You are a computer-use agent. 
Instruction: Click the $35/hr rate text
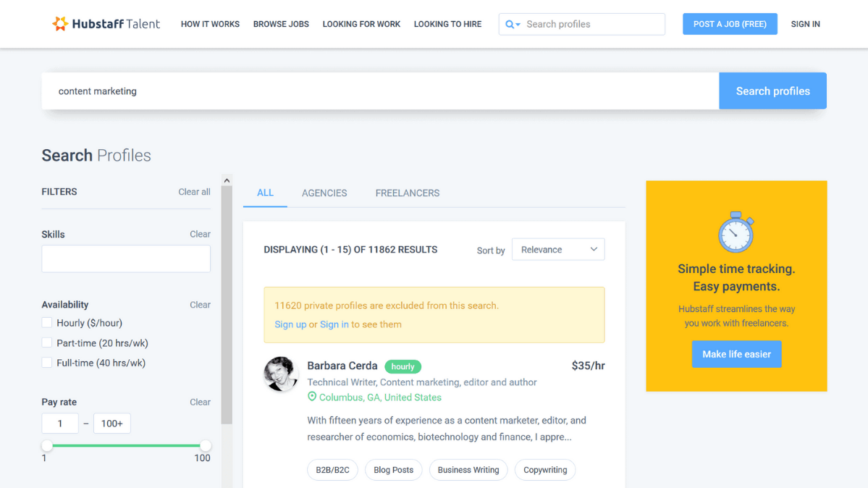588,366
